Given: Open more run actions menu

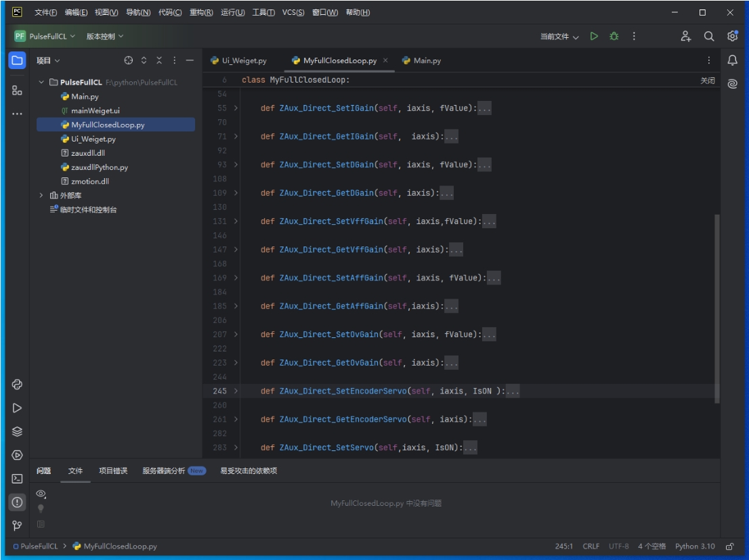Looking at the screenshot, I should click(634, 37).
